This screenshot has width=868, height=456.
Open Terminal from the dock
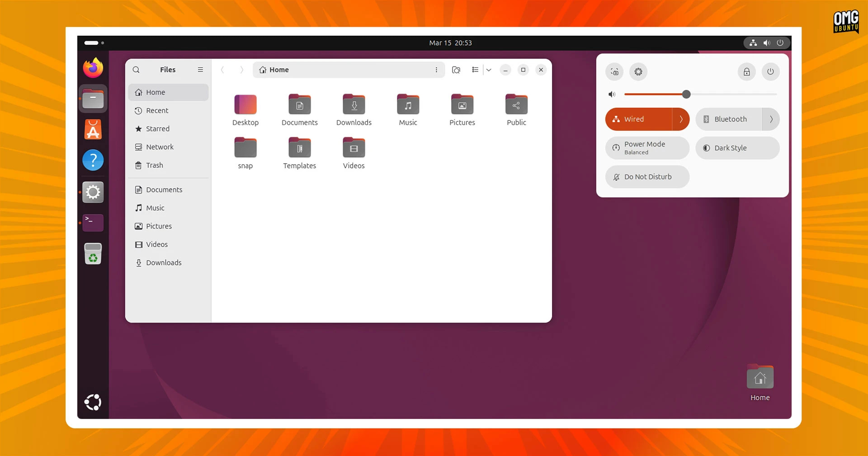click(x=93, y=223)
